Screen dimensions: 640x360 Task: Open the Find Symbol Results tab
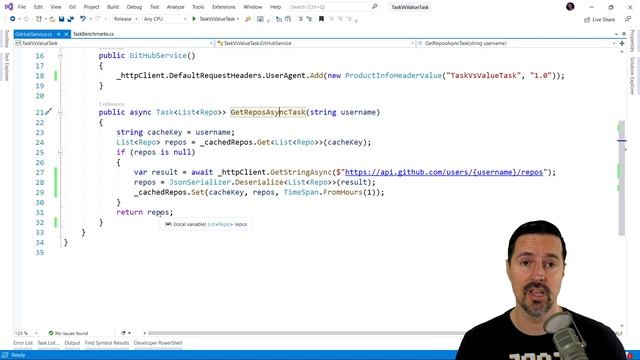click(107, 343)
